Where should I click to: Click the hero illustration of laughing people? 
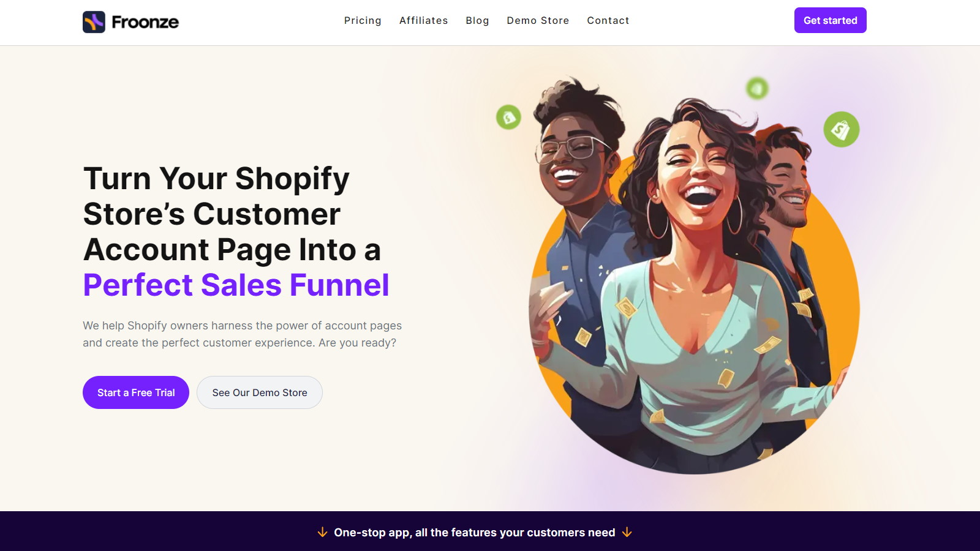point(694,275)
